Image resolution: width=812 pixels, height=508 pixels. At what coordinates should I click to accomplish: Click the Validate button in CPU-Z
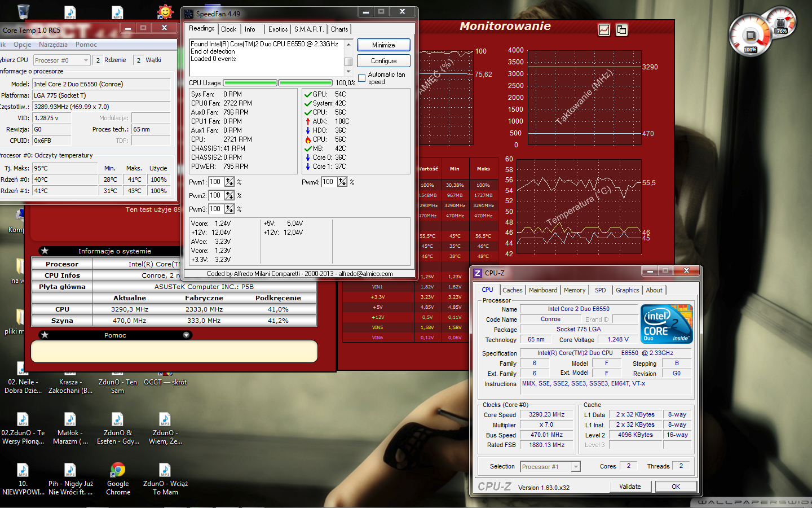coord(630,487)
